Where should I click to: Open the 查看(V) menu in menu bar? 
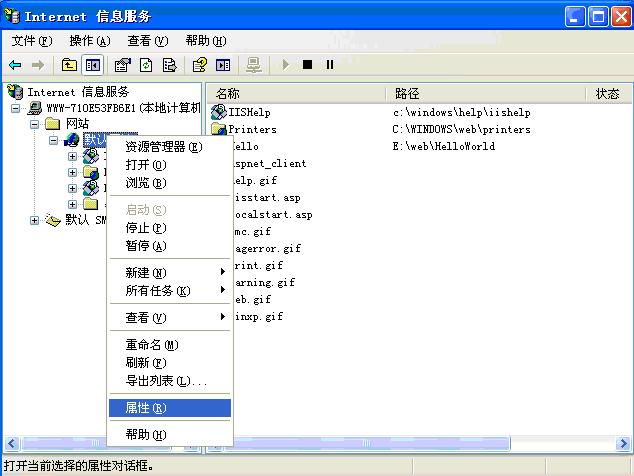(148, 41)
